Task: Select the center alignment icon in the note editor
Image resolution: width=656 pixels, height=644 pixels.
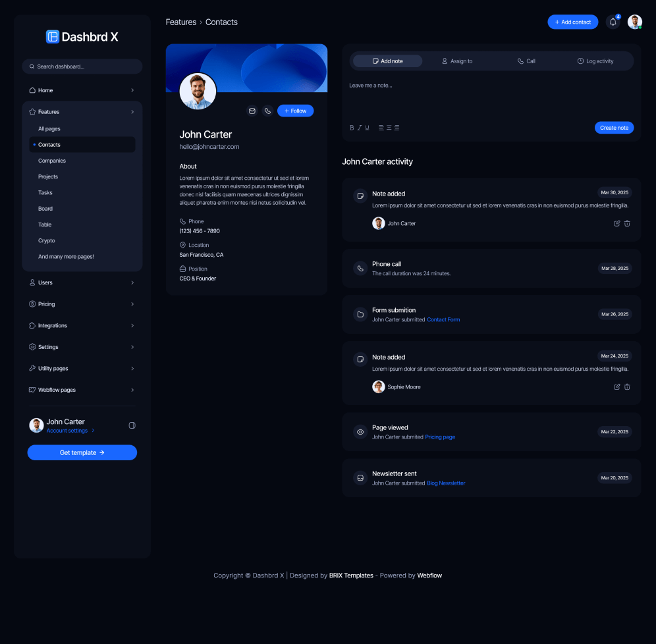Action: [x=389, y=127]
